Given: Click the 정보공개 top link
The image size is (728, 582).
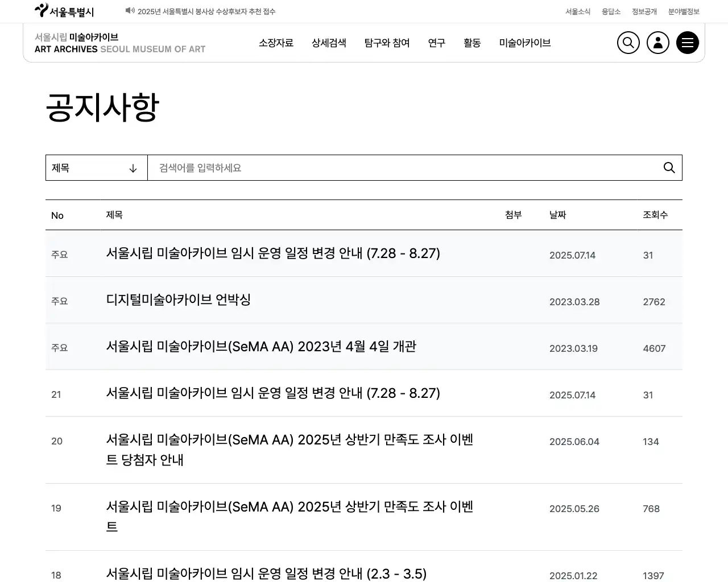Looking at the screenshot, I should [x=644, y=11].
